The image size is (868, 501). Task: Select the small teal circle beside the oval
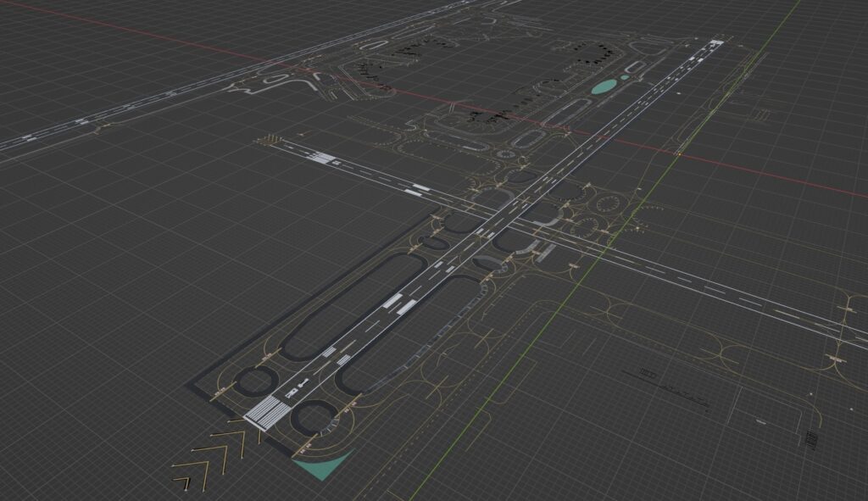point(625,77)
